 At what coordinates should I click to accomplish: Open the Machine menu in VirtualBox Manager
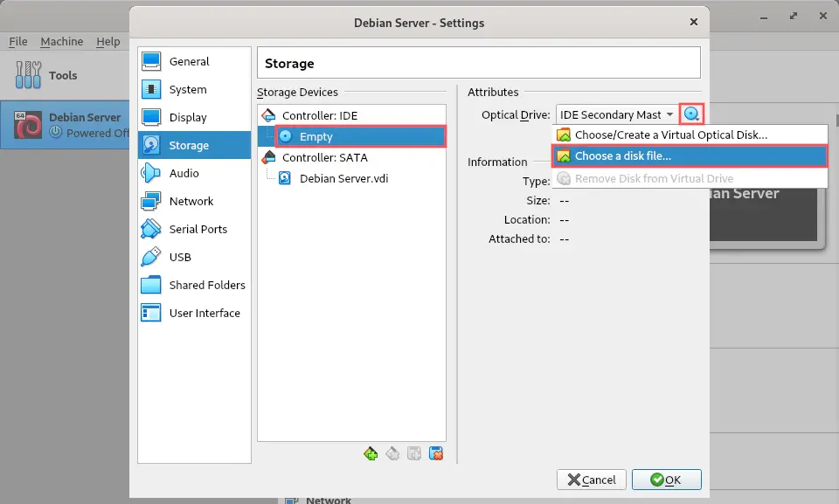point(61,41)
